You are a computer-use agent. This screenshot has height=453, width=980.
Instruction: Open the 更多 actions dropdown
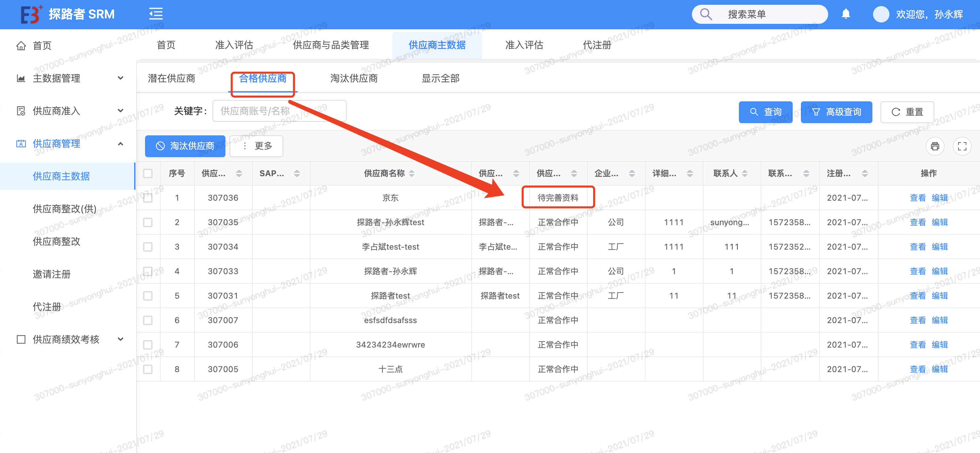[256, 146]
